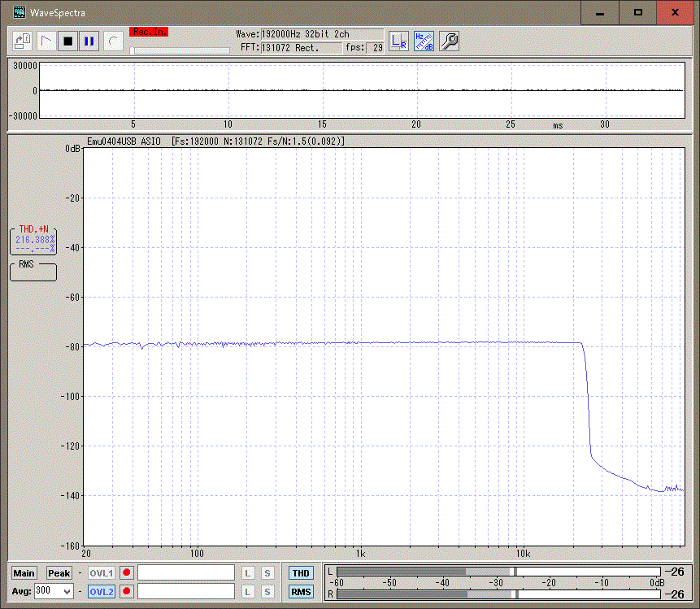Click the R level readout −26
The width and height of the screenshot is (700, 609).
[674, 594]
